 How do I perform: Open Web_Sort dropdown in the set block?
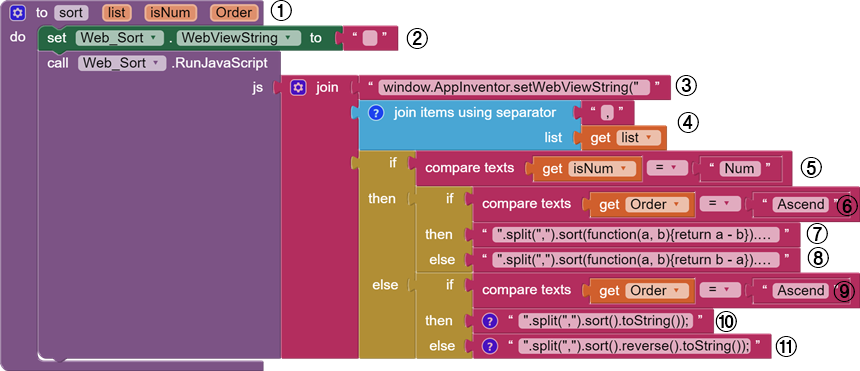pyautogui.click(x=120, y=38)
